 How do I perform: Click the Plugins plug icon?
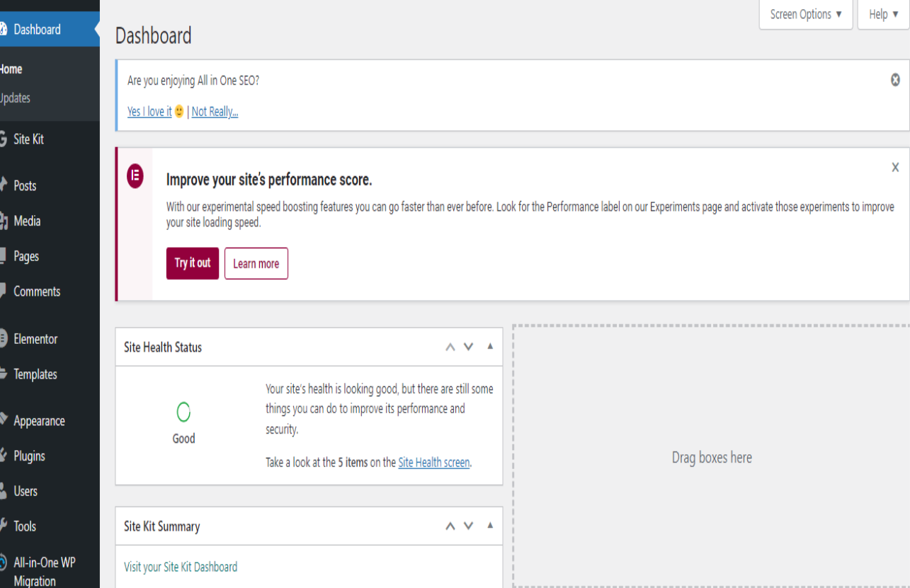point(2,456)
